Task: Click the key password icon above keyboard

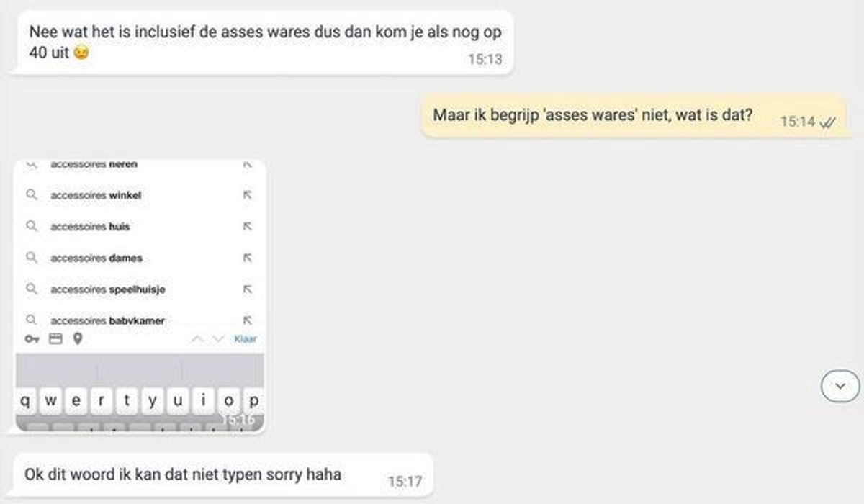Action: [x=32, y=339]
